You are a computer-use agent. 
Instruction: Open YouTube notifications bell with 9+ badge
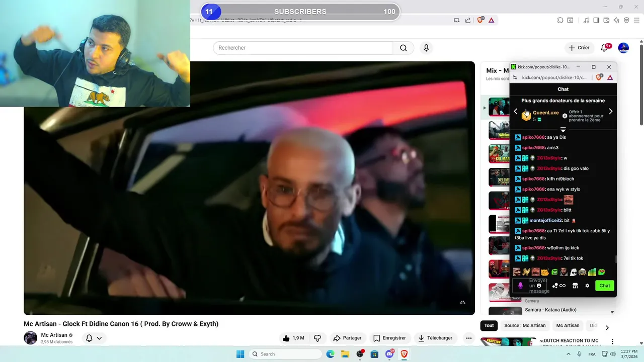(x=604, y=48)
